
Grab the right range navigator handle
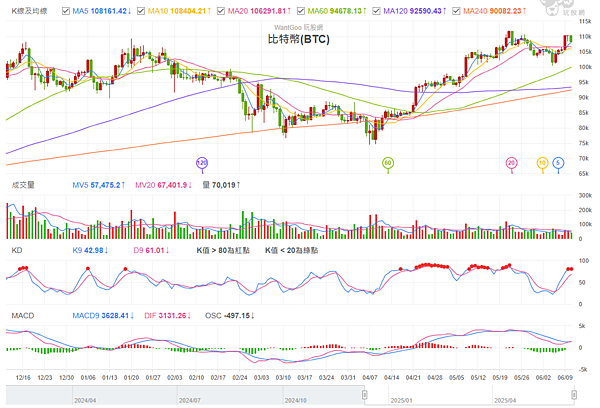574,395
